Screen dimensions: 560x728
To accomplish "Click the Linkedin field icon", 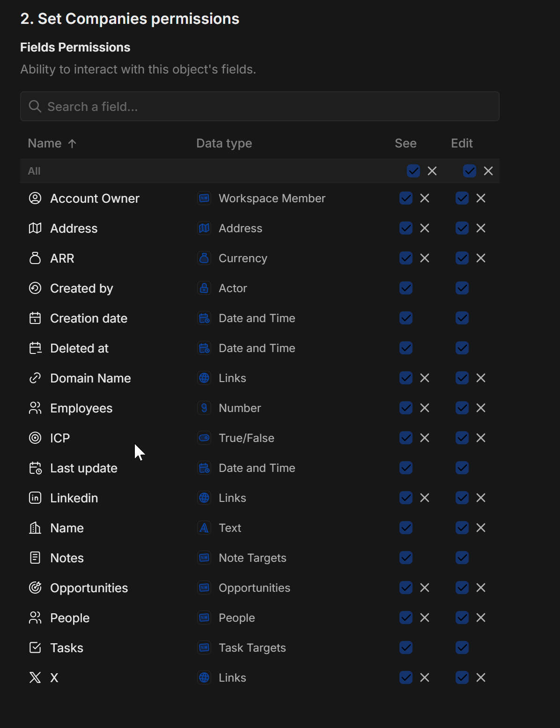I will pos(35,498).
